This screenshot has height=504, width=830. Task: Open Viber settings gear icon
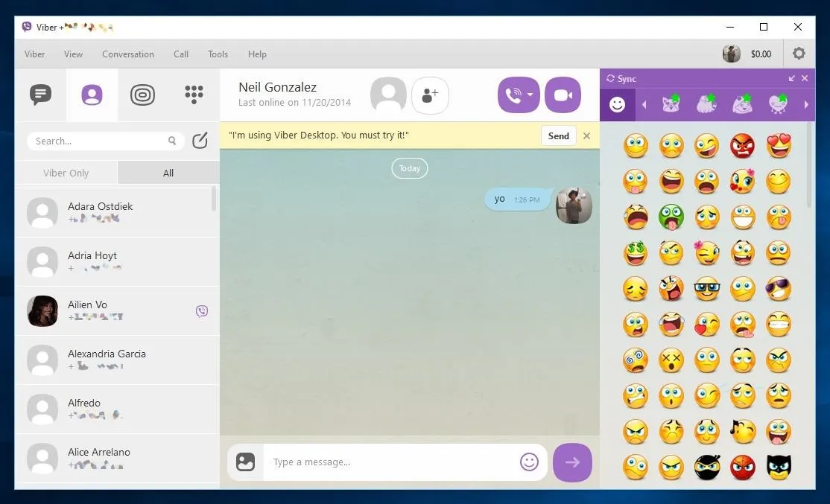coord(799,54)
